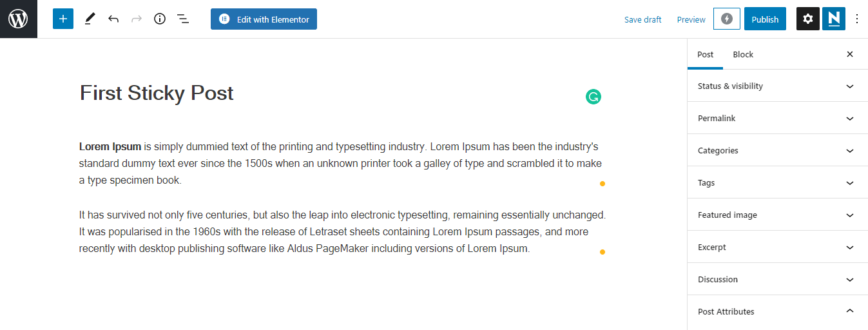
Task: Open the block inserter plus button
Action: click(x=63, y=19)
